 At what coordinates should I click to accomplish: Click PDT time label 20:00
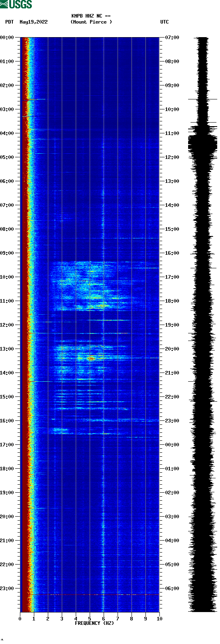[7, 517]
